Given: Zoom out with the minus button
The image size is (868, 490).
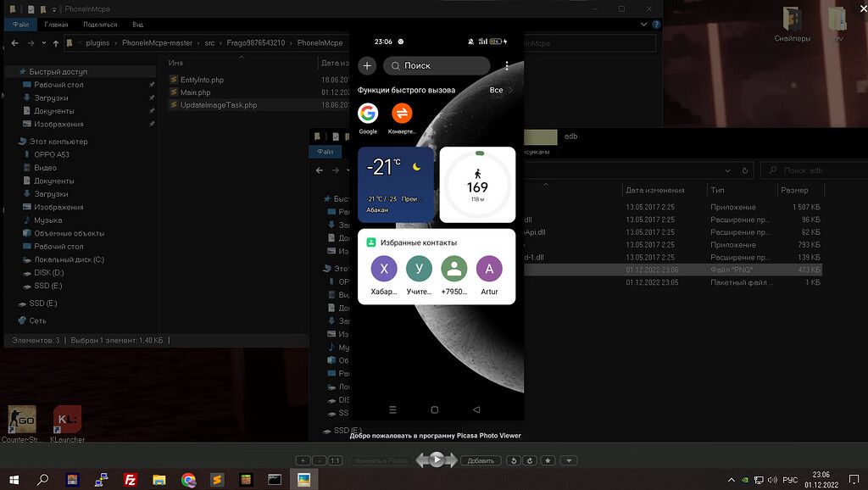Looking at the screenshot, I should [x=319, y=460].
